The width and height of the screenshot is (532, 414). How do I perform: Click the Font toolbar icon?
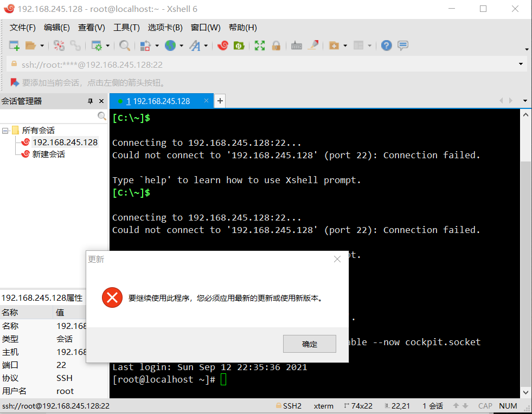tap(195, 46)
